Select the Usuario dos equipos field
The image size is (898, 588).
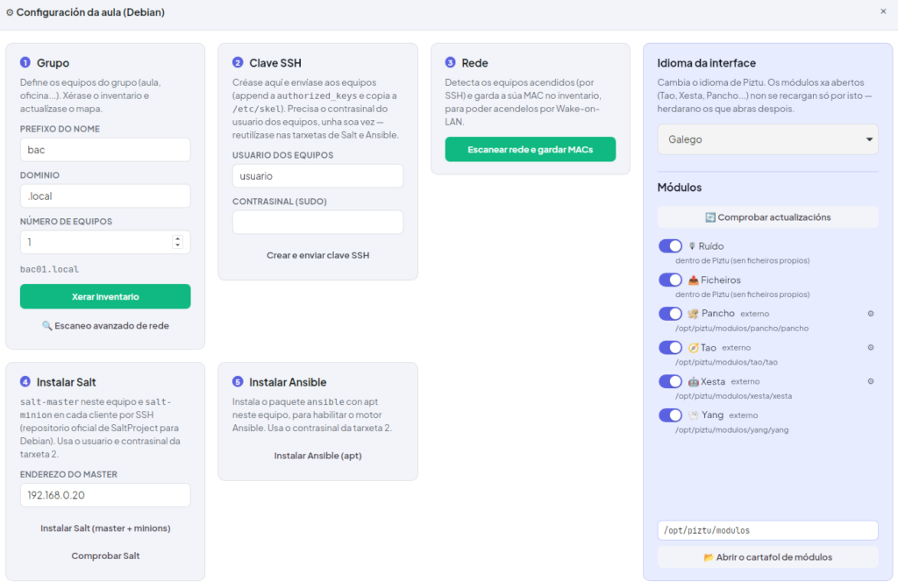pyautogui.click(x=317, y=176)
